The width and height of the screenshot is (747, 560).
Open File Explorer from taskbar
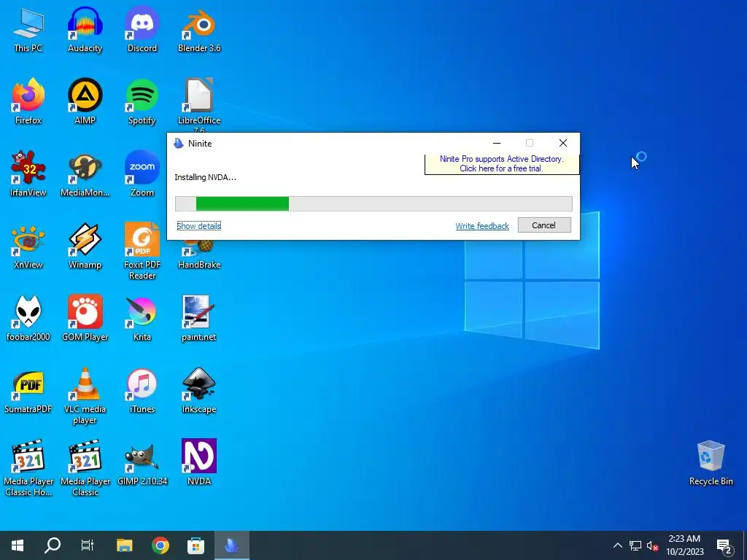click(124, 545)
